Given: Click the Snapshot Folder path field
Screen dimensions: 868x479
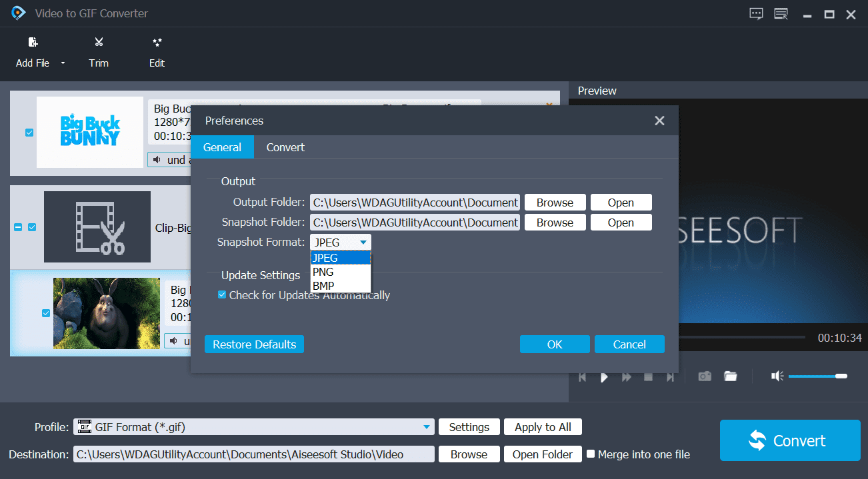Looking at the screenshot, I should tap(415, 223).
